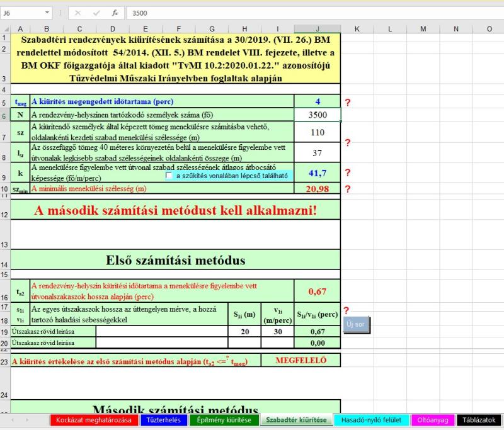Screen dimensions: 504x430
Task: Click the Select All corner triangle
Action: 5,29
